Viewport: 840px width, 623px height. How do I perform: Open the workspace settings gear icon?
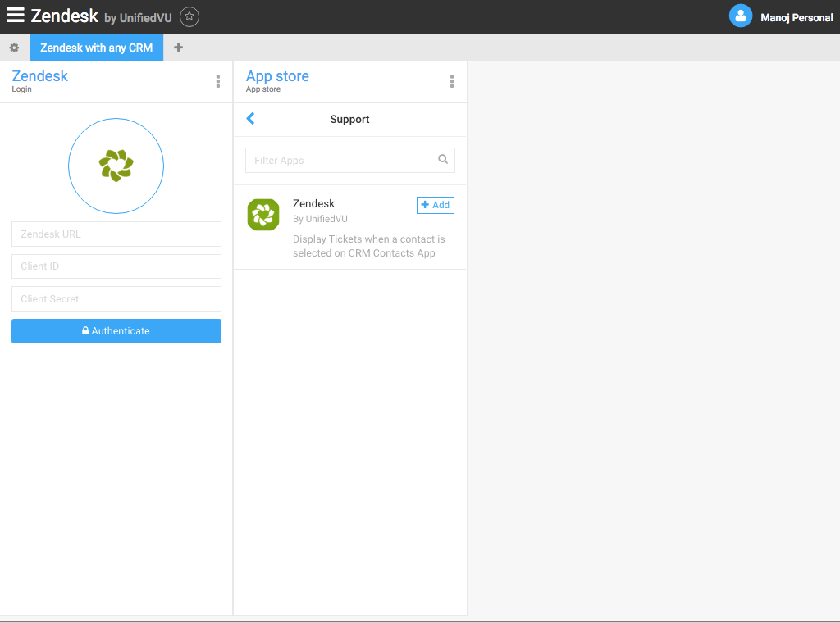(x=14, y=48)
